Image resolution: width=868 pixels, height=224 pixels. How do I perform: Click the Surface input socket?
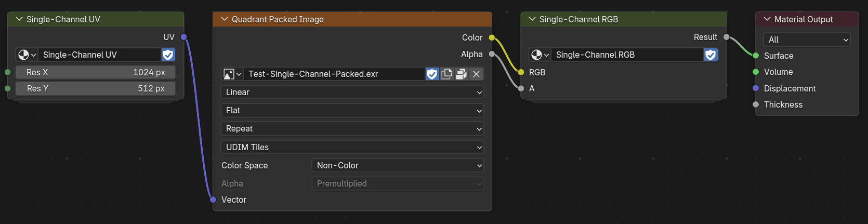tap(756, 56)
